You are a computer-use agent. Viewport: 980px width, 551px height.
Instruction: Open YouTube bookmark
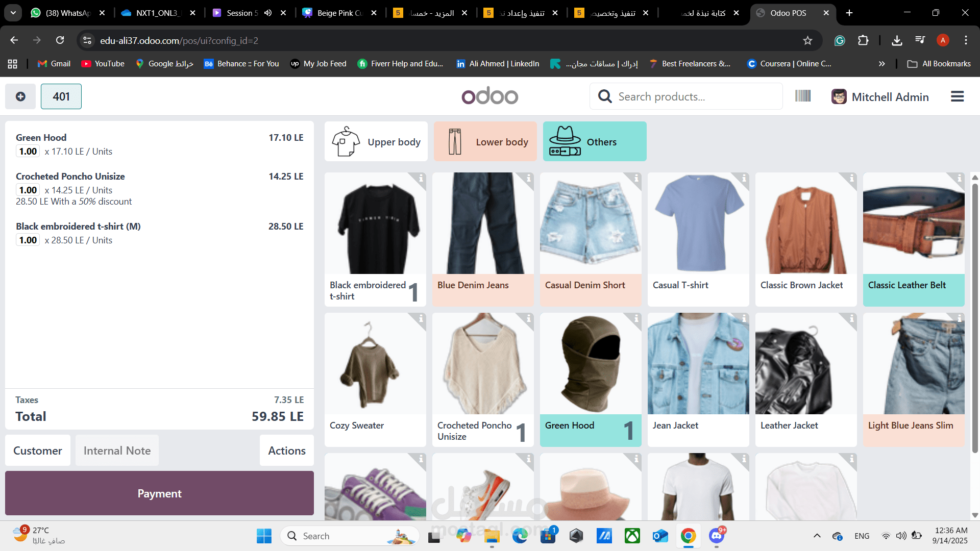103,64
